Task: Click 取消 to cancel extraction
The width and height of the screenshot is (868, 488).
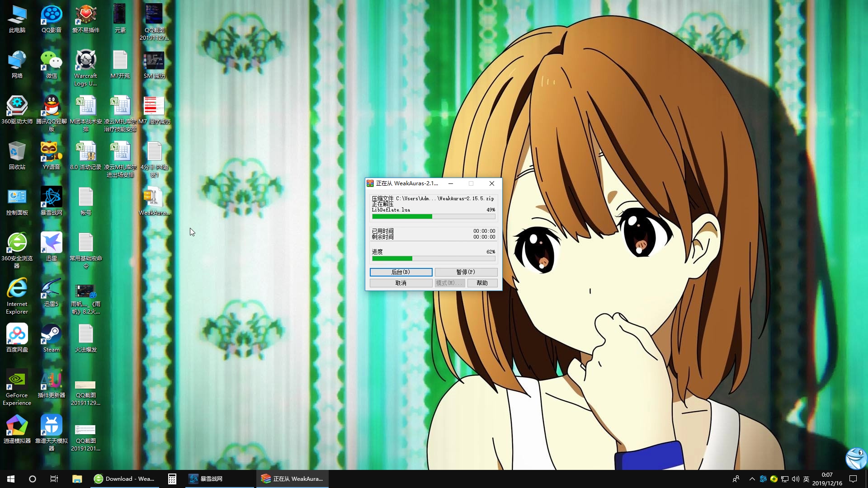Action: coord(401,283)
